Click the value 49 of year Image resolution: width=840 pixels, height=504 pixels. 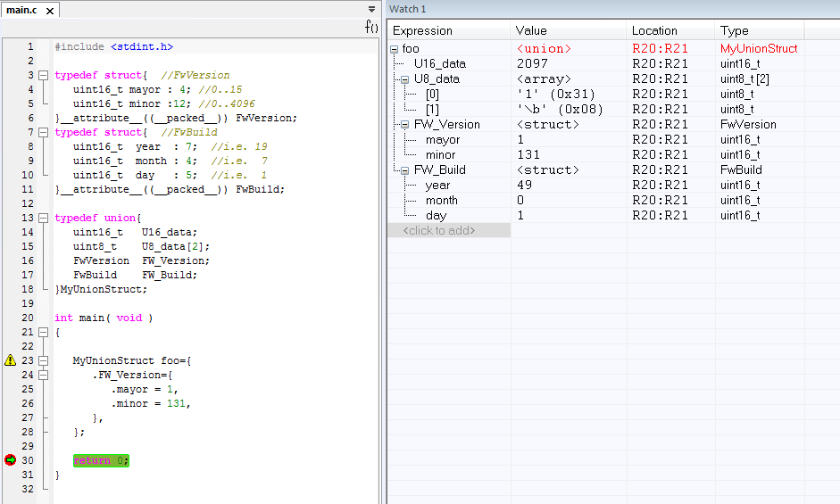tap(525, 186)
